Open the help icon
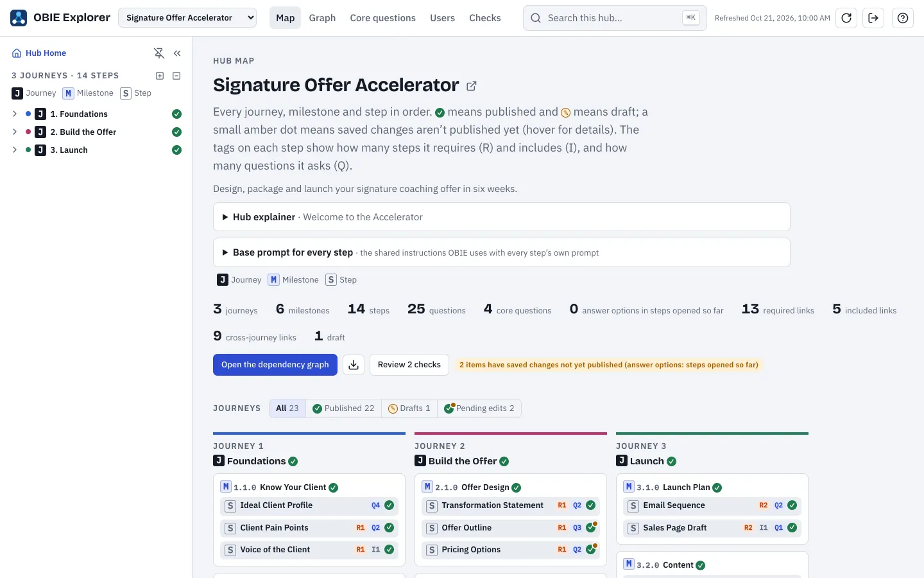Viewport: 924px width, 578px height. [903, 18]
